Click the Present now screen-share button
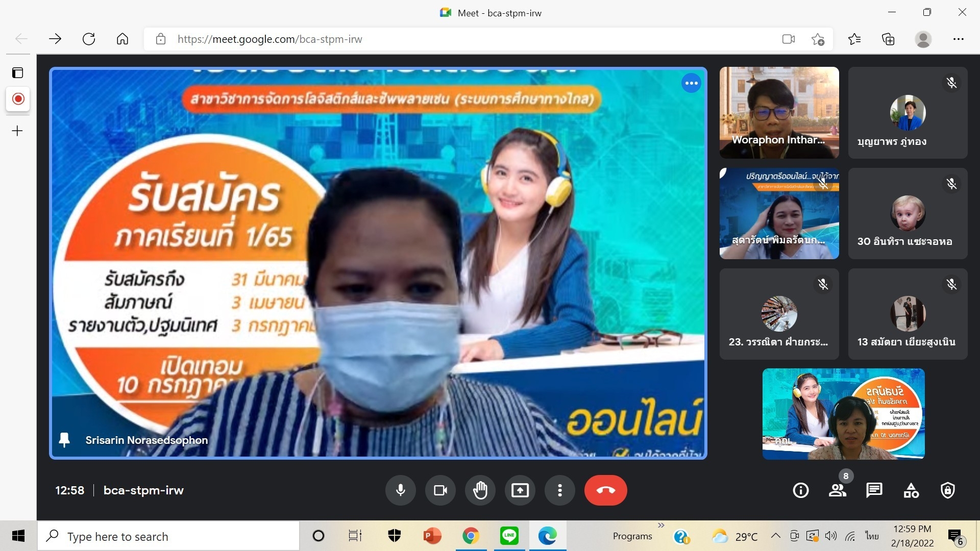Screen dimensions: 980x551 [520, 490]
